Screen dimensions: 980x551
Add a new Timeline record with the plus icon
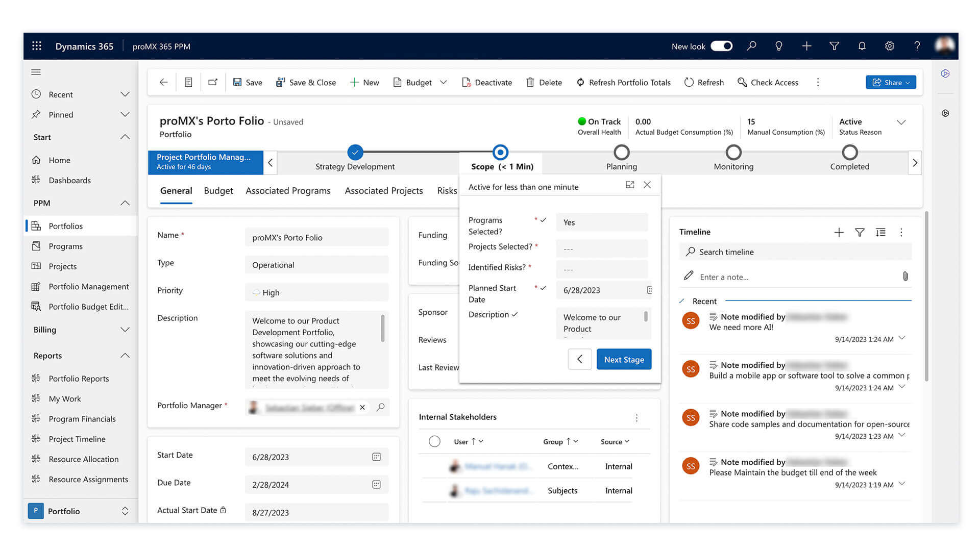839,232
